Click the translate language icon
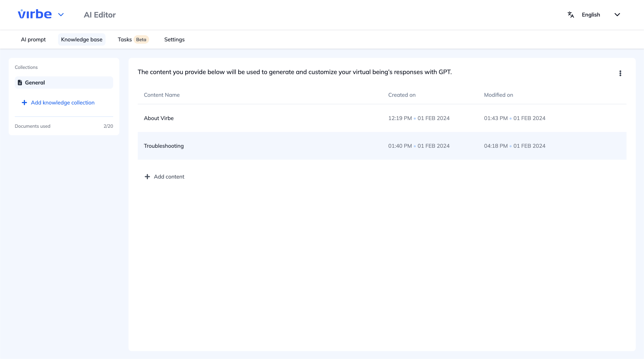The height and width of the screenshot is (359, 644). (x=571, y=15)
